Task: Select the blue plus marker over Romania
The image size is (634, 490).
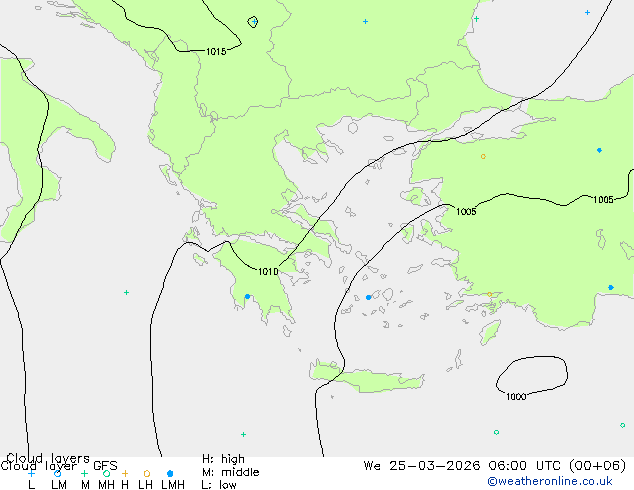Action: [x=365, y=21]
